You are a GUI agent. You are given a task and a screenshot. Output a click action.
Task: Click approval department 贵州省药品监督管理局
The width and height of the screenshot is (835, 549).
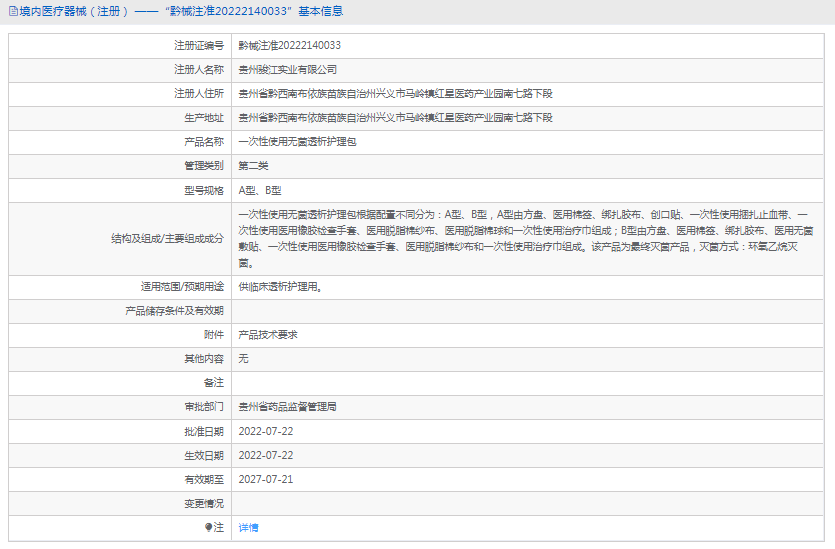[287, 407]
